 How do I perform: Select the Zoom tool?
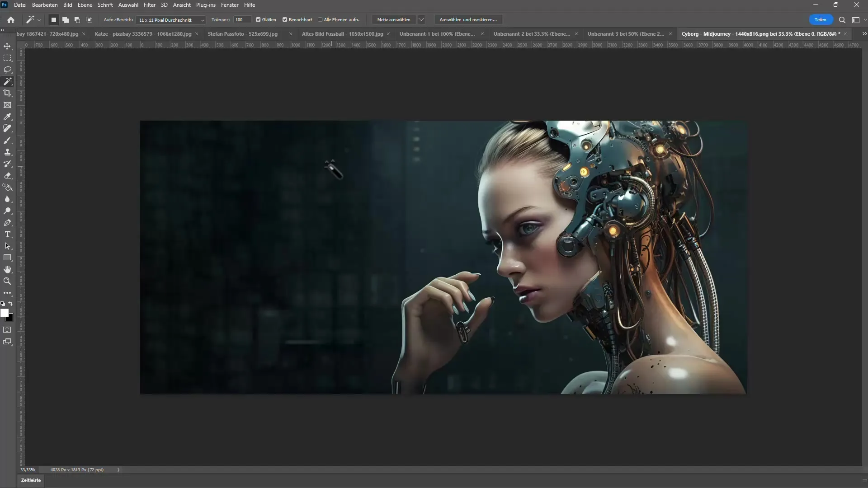(7, 281)
